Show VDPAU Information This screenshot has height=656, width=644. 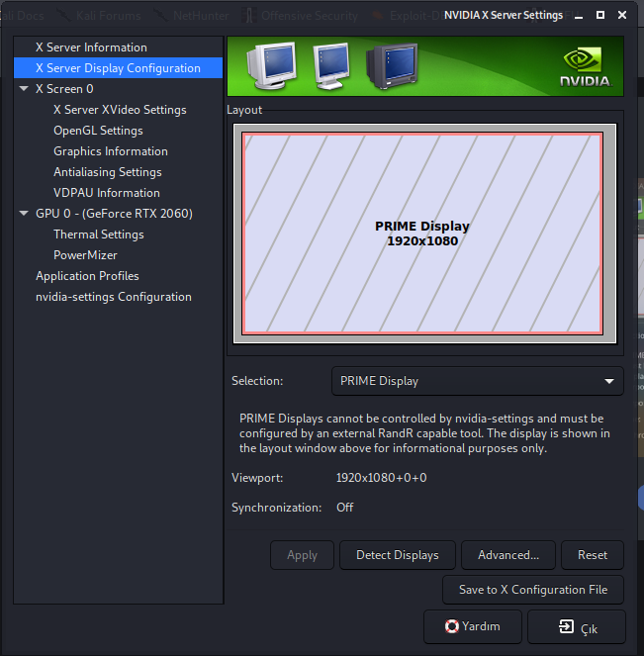pyautogui.click(x=106, y=193)
